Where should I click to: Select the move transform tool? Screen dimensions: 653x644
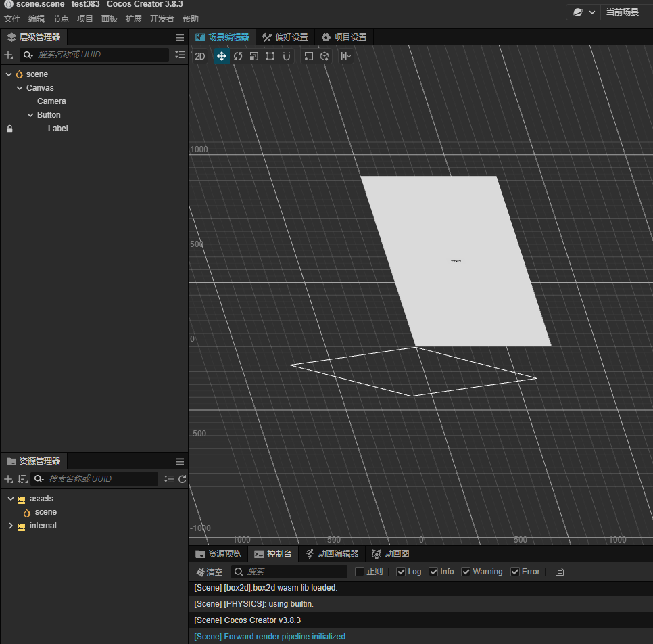[221, 56]
